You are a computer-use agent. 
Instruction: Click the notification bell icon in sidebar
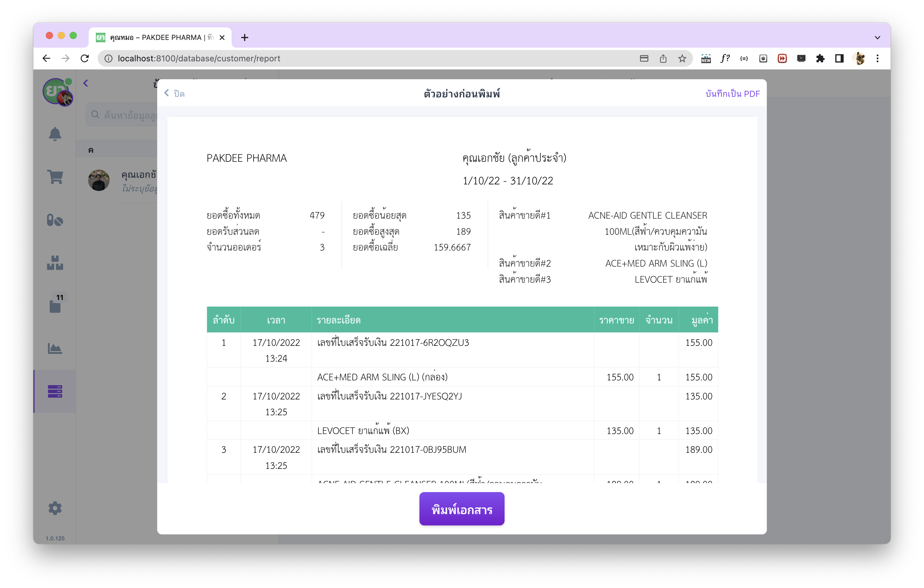(x=55, y=134)
